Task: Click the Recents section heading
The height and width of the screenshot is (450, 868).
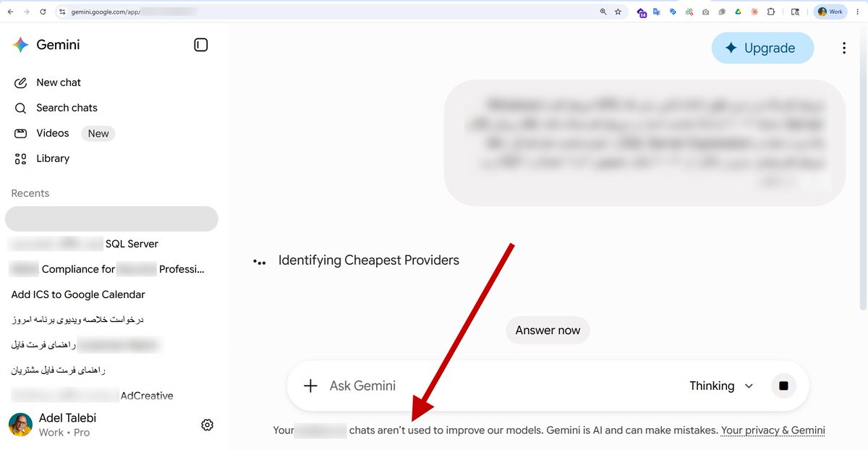Action: point(30,193)
